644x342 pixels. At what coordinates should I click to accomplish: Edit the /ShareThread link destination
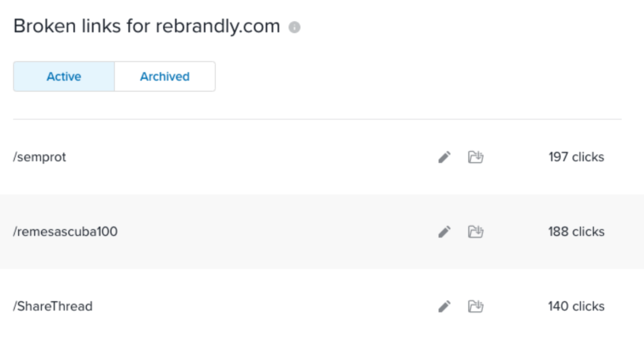(444, 306)
